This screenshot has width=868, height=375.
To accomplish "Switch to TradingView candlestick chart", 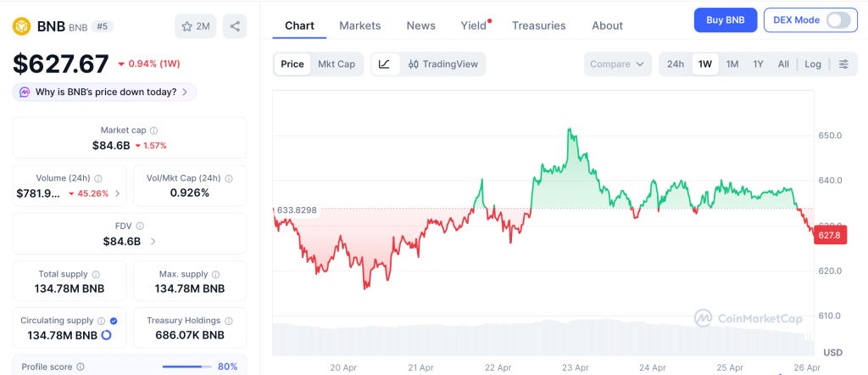I will pyautogui.click(x=442, y=64).
